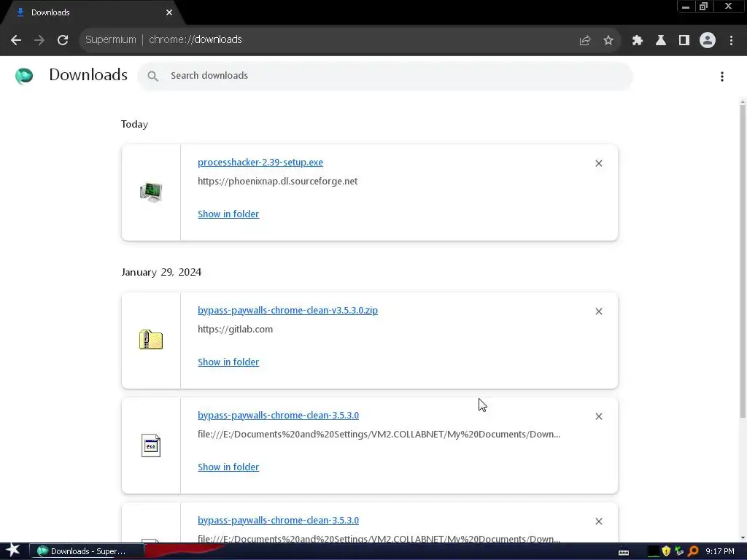
Task: Click the orange magnifier tray icon
Action: click(693, 551)
